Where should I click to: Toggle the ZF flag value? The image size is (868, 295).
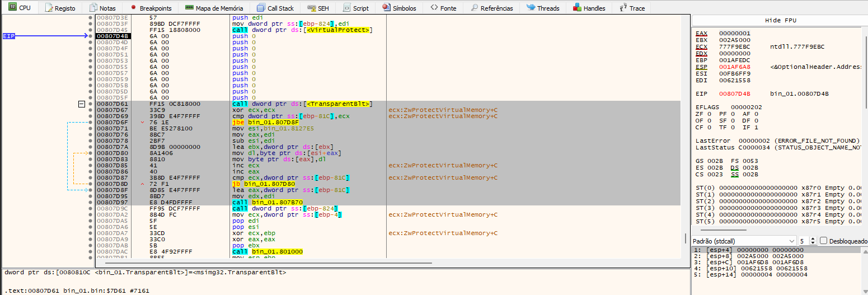pyautogui.click(x=709, y=114)
